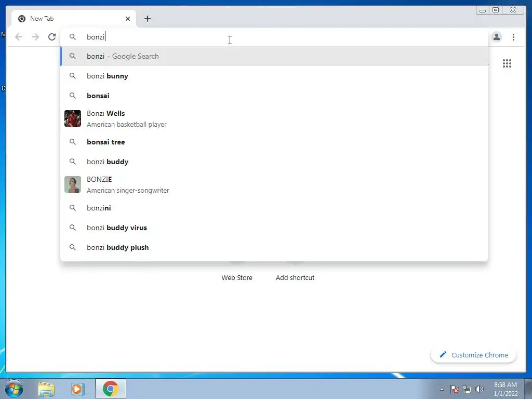Open the Google apps grid icon
Viewport: 532px width, 399px height.
[x=507, y=63]
